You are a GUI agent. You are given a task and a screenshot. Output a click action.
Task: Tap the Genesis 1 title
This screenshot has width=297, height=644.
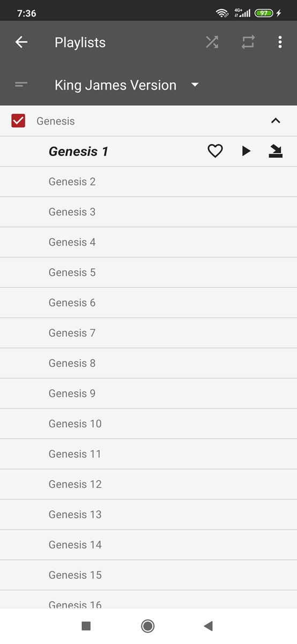pos(78,151)
